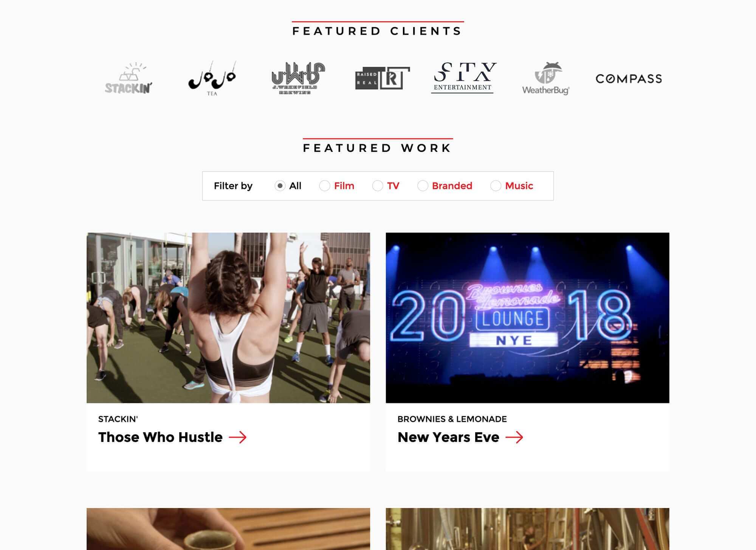Open the JoJo Tea logo
This screenshot has height=550, width=756.
212,78
